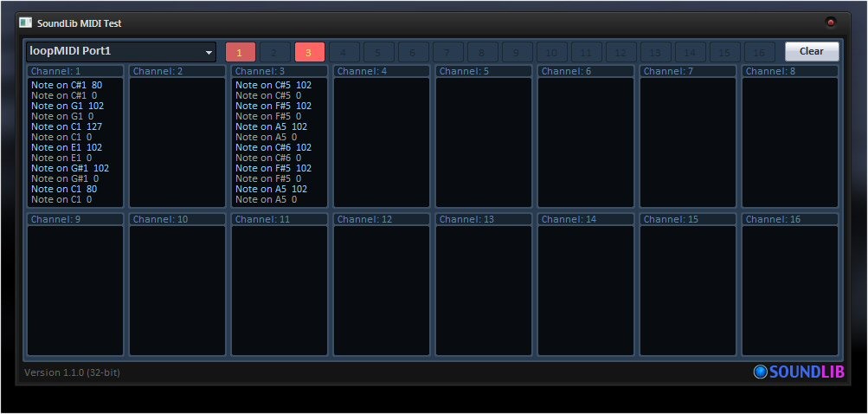Enable channel 16 indicator button
This screenshot has width=868, height=414.
coord(759,52)
